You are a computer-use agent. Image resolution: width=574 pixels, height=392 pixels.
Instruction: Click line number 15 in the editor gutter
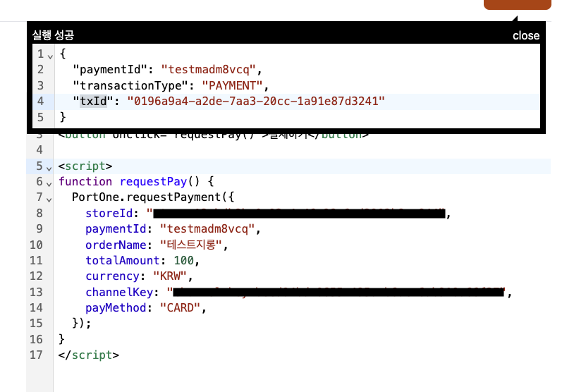click(36, 324)
